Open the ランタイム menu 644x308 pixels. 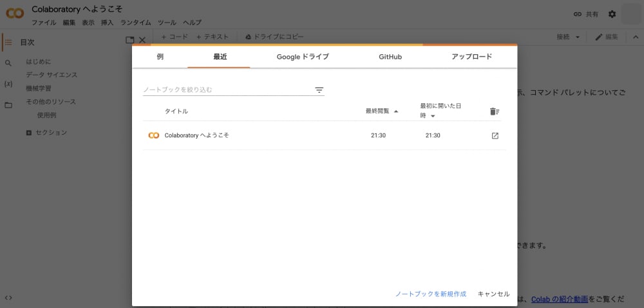click(135, 23)
